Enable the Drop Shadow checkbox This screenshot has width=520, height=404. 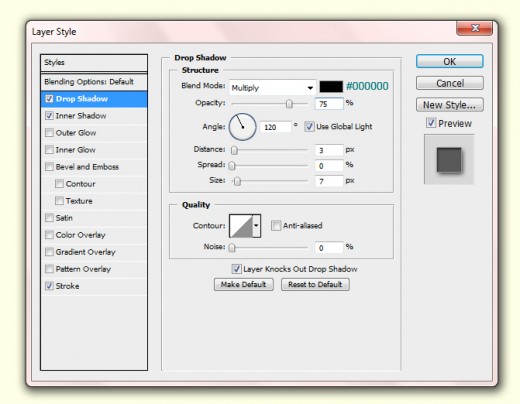[49, 99]
